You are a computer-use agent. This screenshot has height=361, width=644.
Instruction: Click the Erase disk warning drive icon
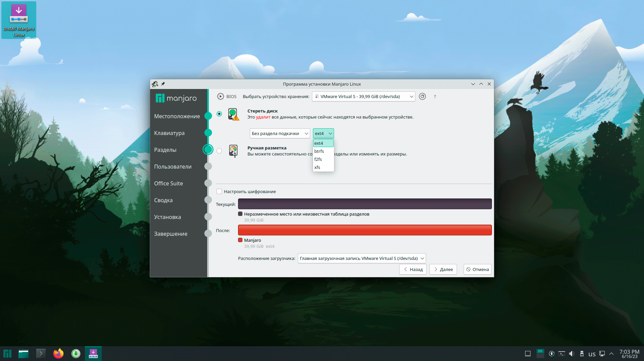[233, 114]
